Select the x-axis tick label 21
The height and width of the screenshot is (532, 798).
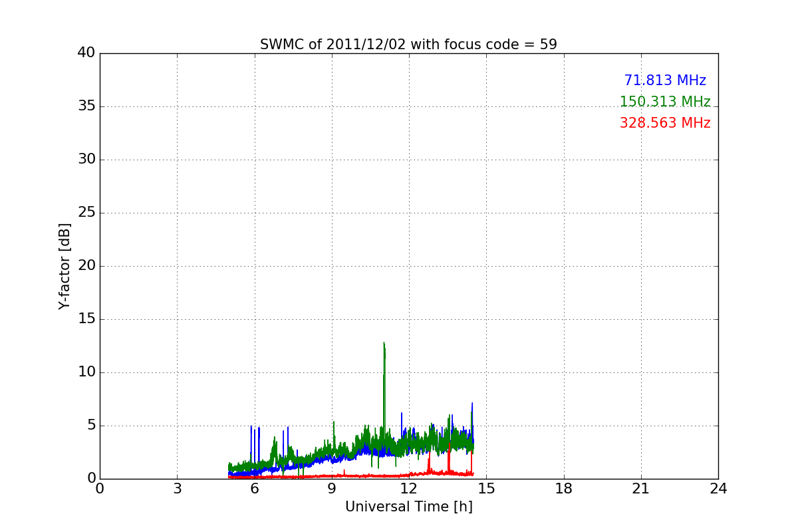[641, 489]
